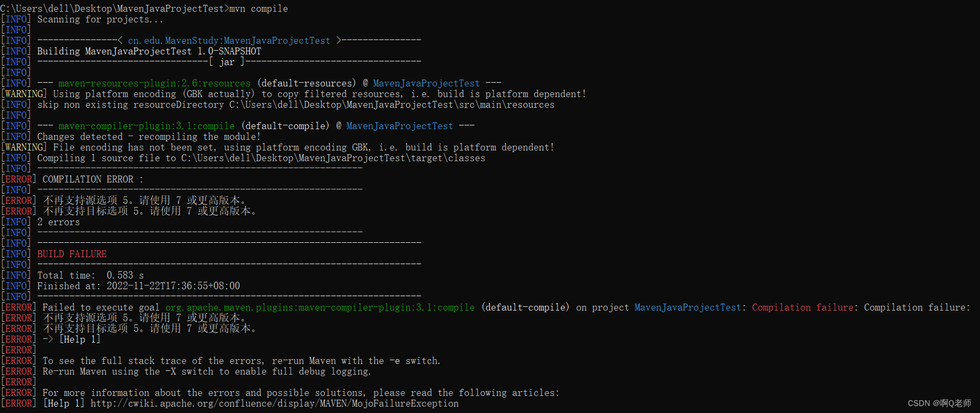
Task: Click 'org.apache.maven.plugins:maven-compiler-plugin:3.1:compile' green text
Action: click(320, 307)
